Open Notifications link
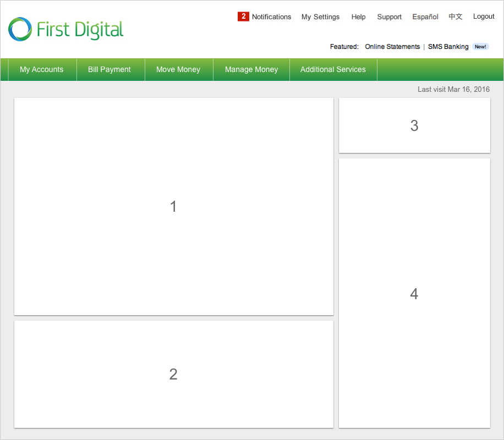 click(x=271, y=16)
